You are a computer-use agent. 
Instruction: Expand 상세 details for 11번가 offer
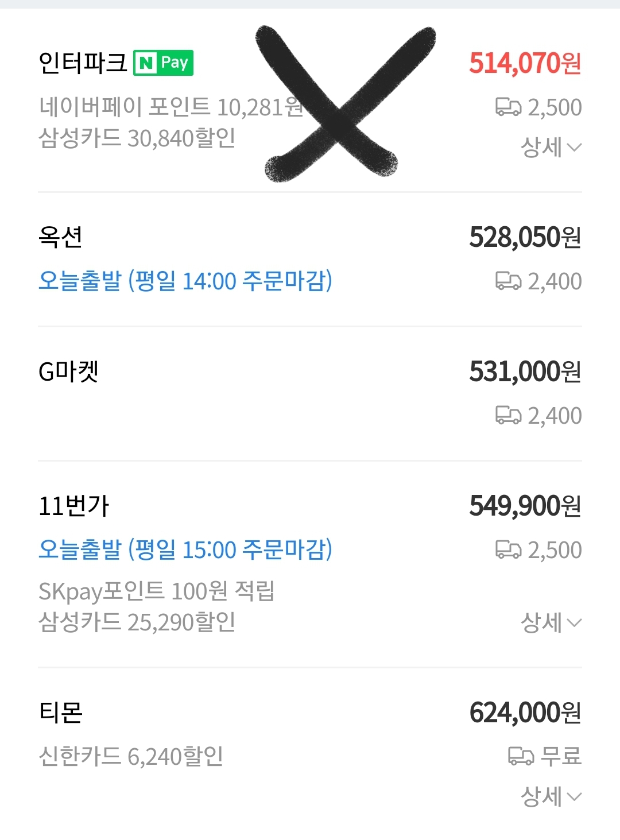click(551, 622)
